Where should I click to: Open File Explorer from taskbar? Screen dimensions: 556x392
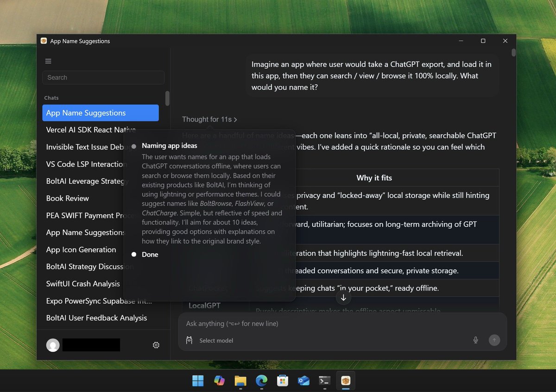(x=240, y=380)
